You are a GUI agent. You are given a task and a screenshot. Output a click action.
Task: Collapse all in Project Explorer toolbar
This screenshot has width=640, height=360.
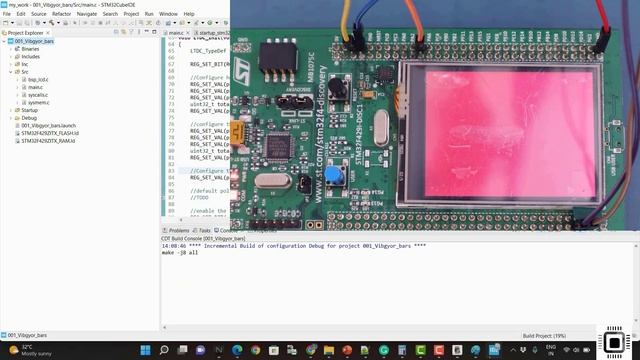pyautogui.click(x=116, y=32)
